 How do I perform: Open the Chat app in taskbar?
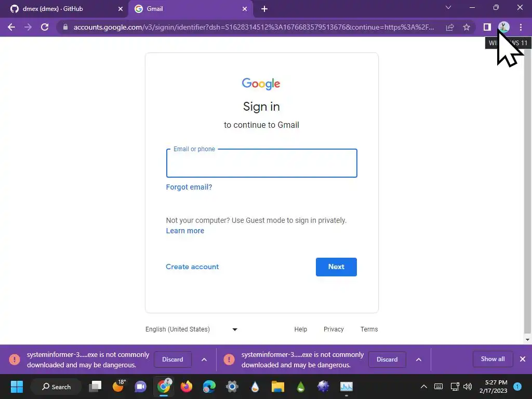[140, 387]
